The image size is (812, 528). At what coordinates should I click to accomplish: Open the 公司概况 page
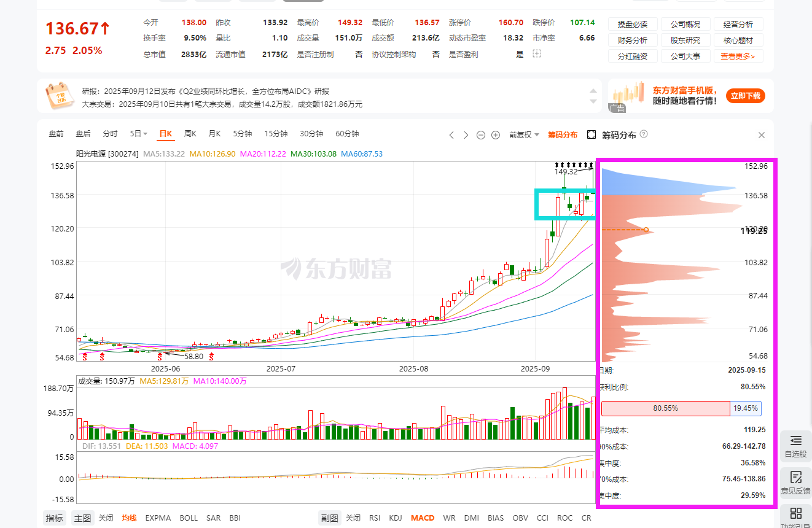(685, 25)
